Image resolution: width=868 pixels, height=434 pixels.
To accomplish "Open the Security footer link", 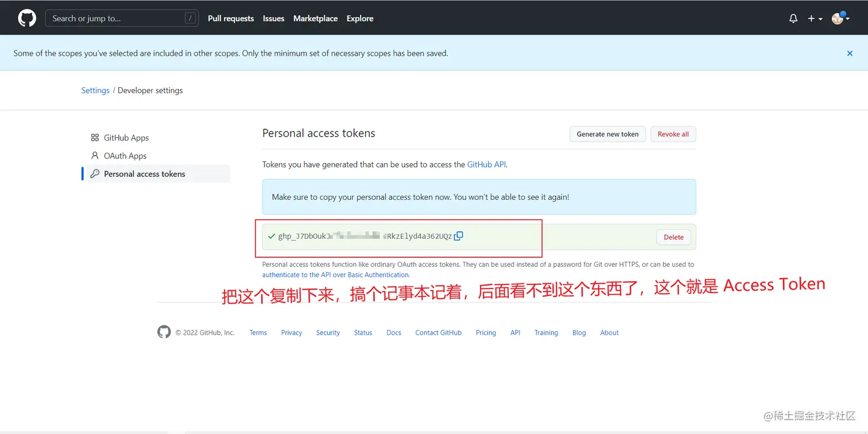I will click(x=328, y=332).
